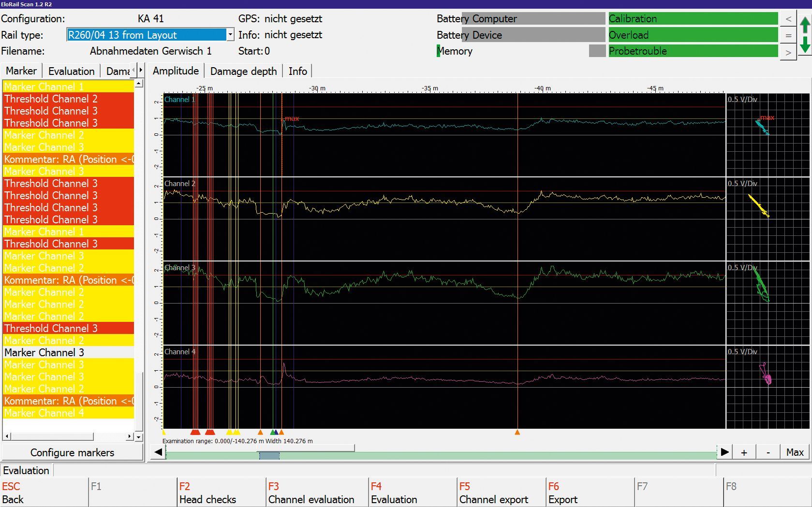The image size is (812, 507).
Task: Click the equals sign navigation icon
Action: pyautogui.click(x=788, y=35)
